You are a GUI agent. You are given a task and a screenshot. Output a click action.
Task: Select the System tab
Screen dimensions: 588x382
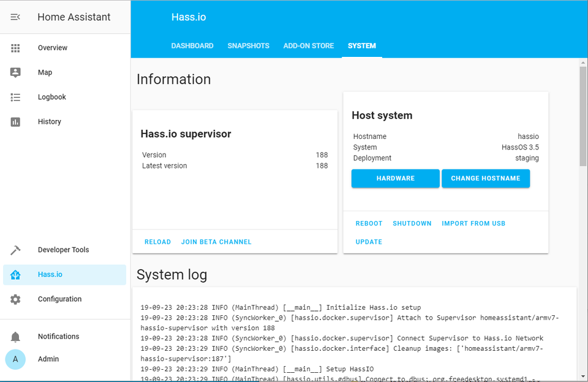pos(361,46)
